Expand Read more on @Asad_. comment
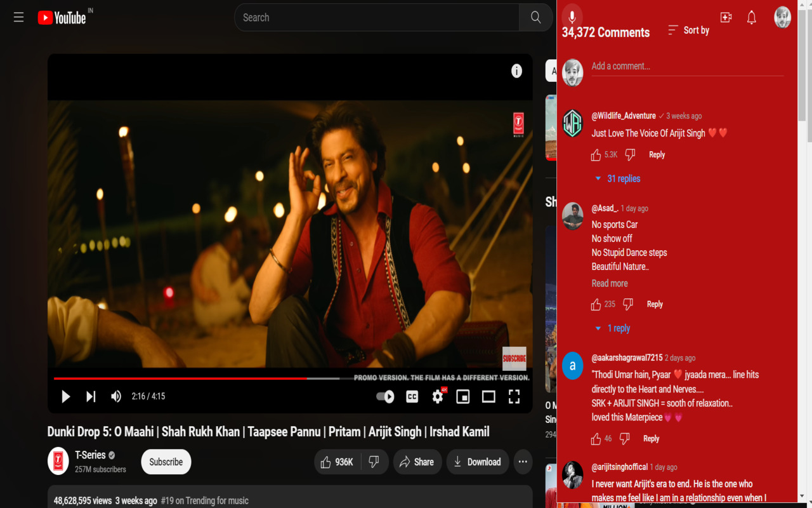The image size is (812, 508). pos(610,283)
